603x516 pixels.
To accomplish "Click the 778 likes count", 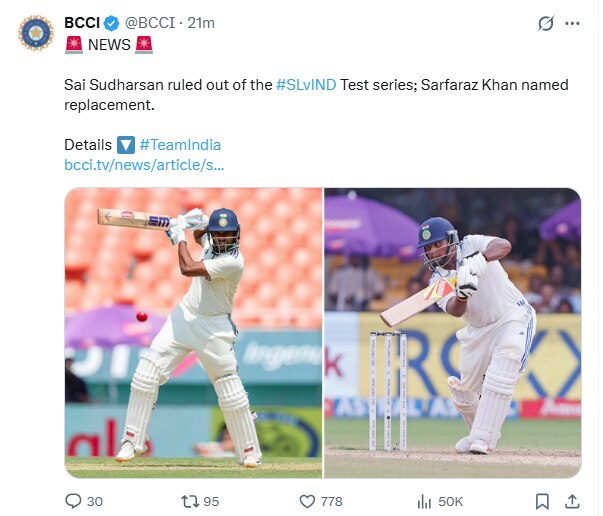I will coord(331,501).
